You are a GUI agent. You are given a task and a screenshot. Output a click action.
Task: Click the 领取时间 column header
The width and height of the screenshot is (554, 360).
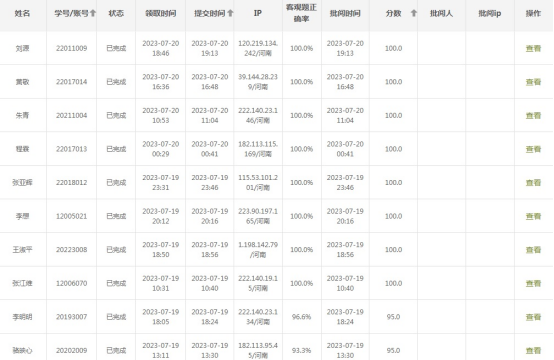[160, 13]
